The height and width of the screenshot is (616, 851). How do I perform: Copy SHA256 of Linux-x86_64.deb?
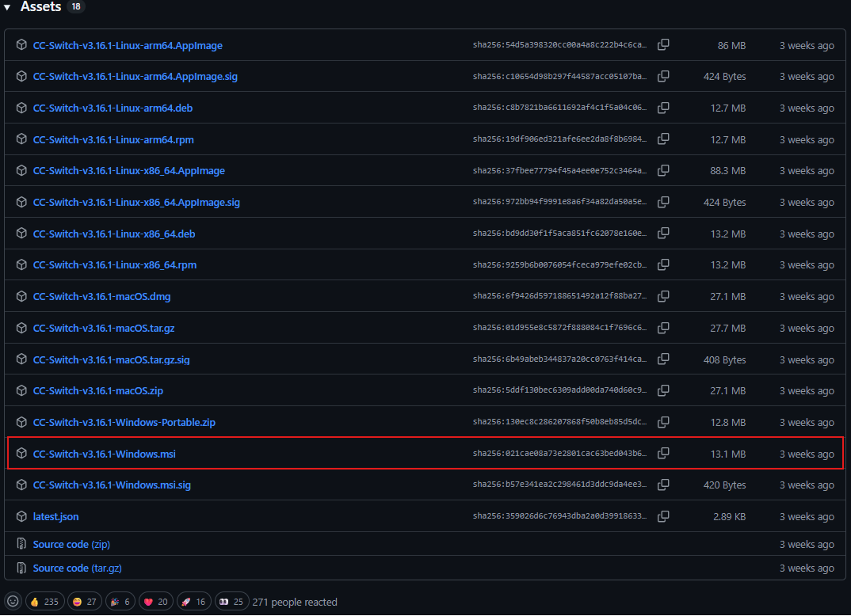[663, 233]
